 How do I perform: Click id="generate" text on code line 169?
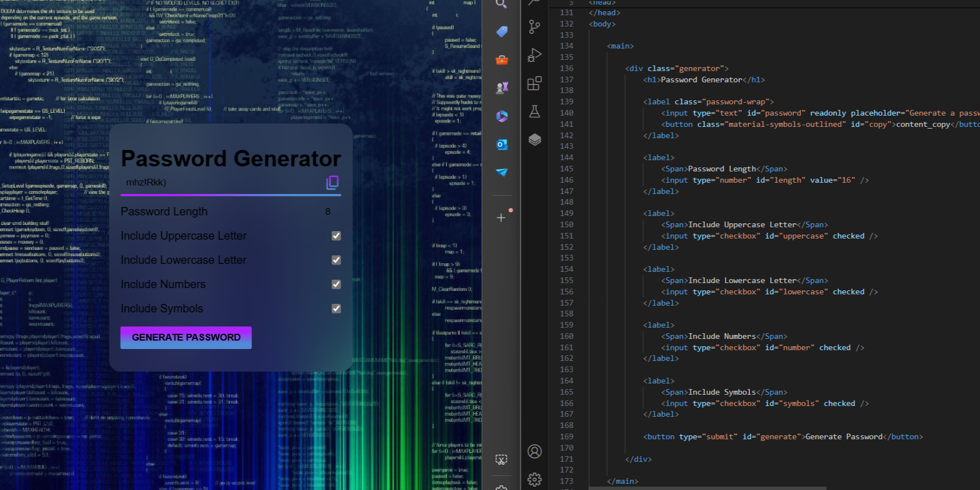coord(771,436)
